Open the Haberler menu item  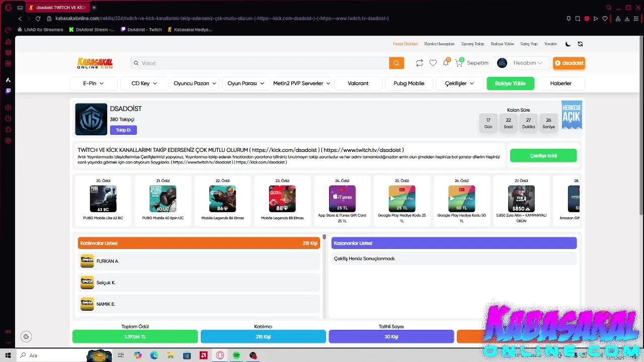(x=561, y=83)
